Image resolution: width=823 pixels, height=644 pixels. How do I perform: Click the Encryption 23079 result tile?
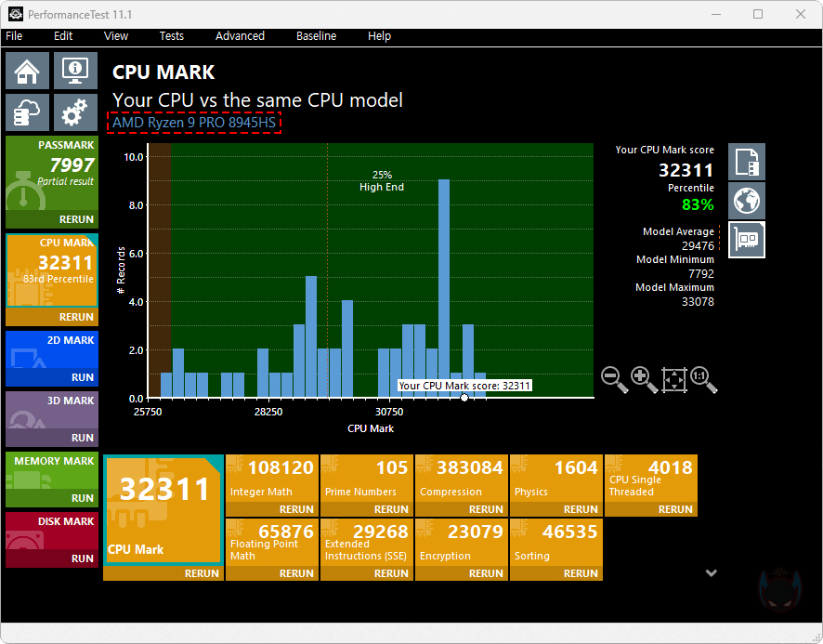462,543
